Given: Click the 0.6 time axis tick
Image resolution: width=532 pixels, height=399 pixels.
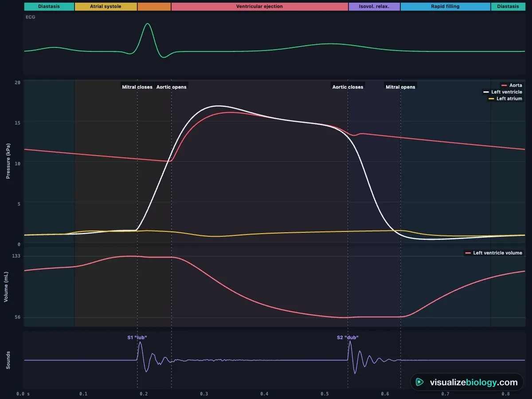Looking at the screenshot, I should click(385, 394).
